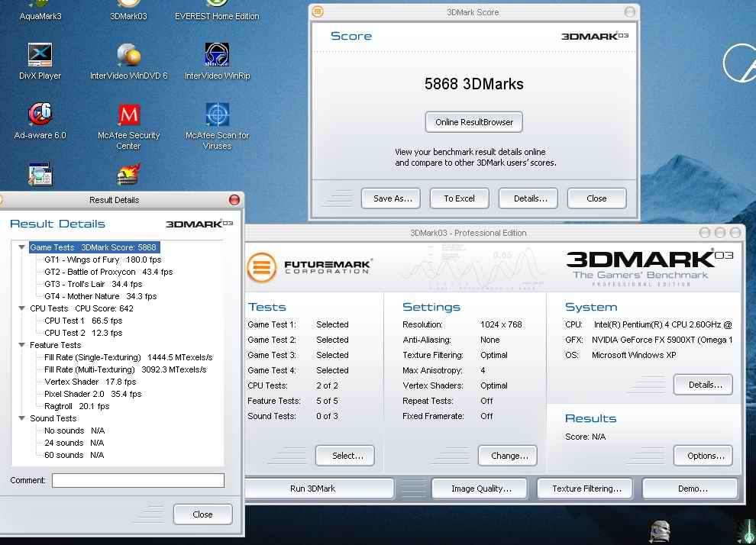Collapse the Feature Tests tree node
756x545 pixels.
(21, 345)
